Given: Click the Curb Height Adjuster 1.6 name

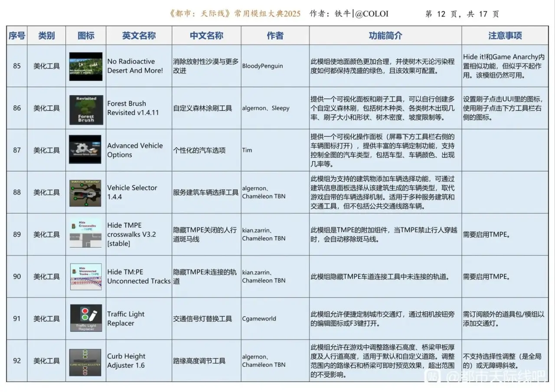Looking at the screenshot, I should pos(126,361).
